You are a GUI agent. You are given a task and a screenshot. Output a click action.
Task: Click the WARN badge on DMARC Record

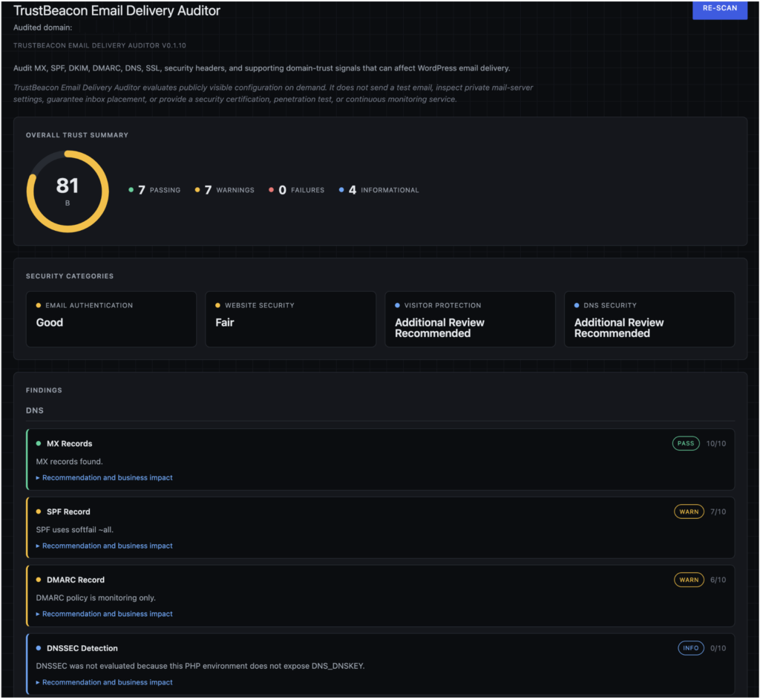[689, 580]
